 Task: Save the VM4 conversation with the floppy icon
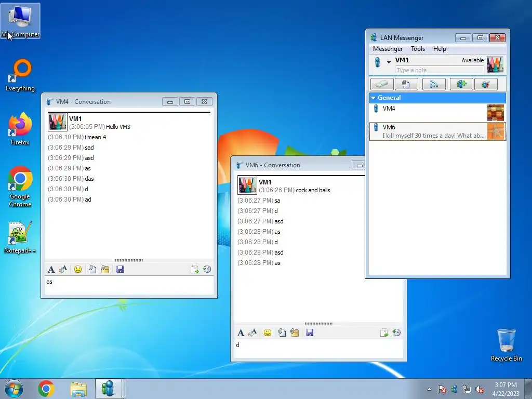click(x=120, y=270)
